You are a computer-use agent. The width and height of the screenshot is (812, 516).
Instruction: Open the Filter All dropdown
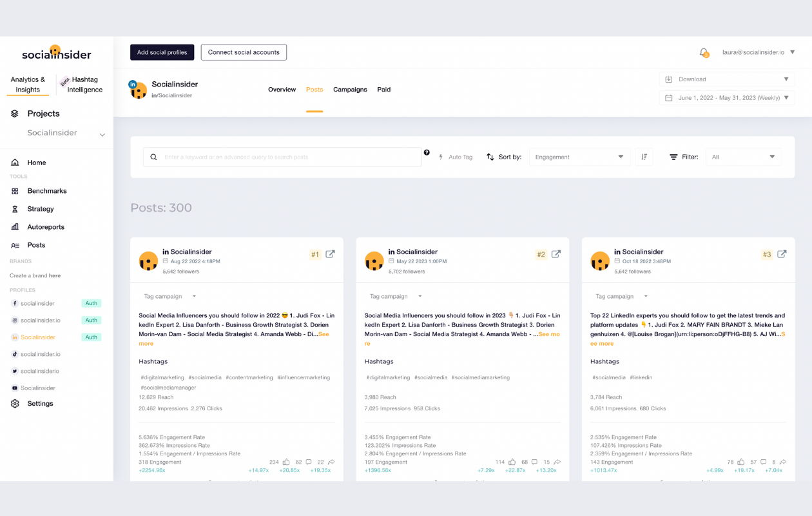(744, 157)
